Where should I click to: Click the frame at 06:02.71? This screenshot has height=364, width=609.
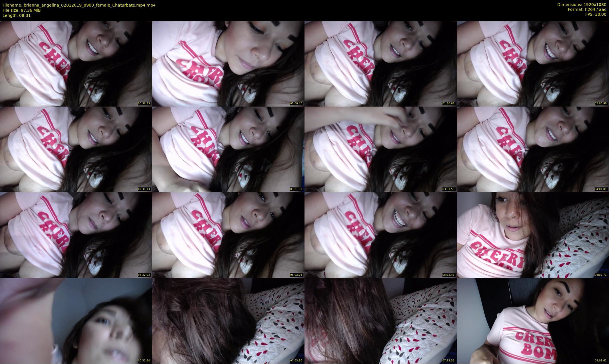tap(533, 235)
